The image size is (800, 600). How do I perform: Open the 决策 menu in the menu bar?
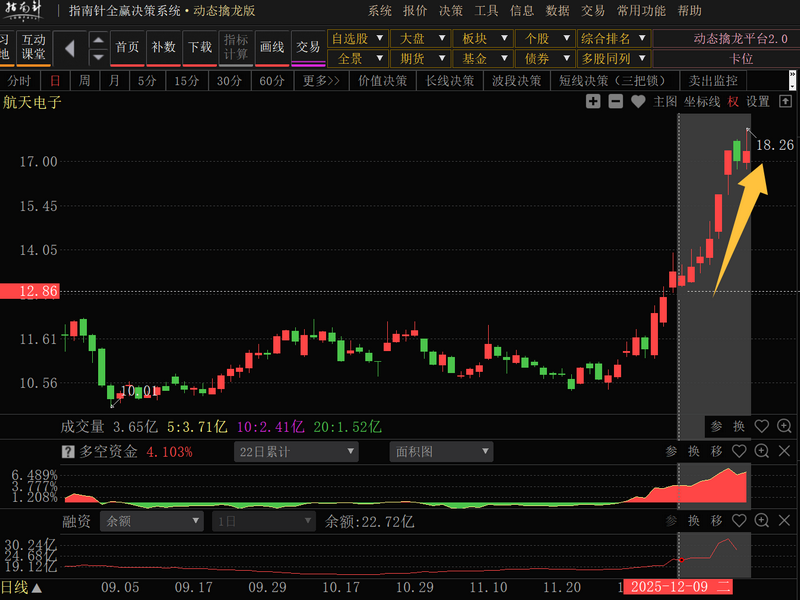click(451, 11)
